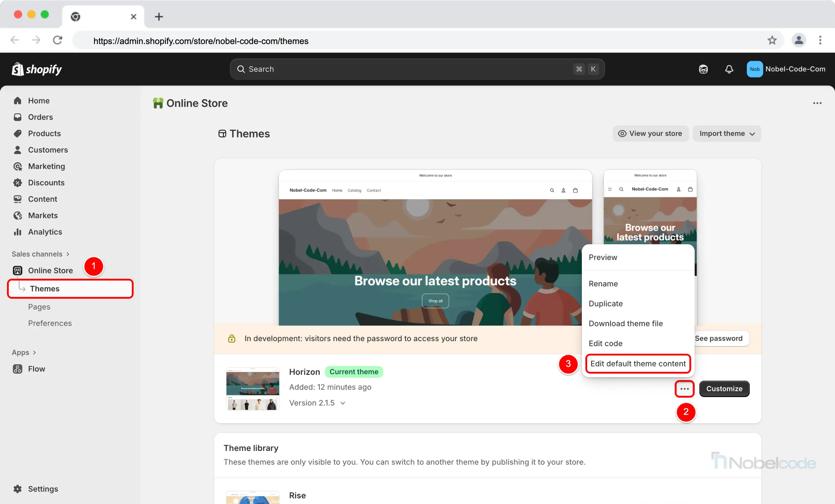This screenshot has height=504, width=835.
Task: Click the notifications bell icon
Action: [x=729, y=69]
